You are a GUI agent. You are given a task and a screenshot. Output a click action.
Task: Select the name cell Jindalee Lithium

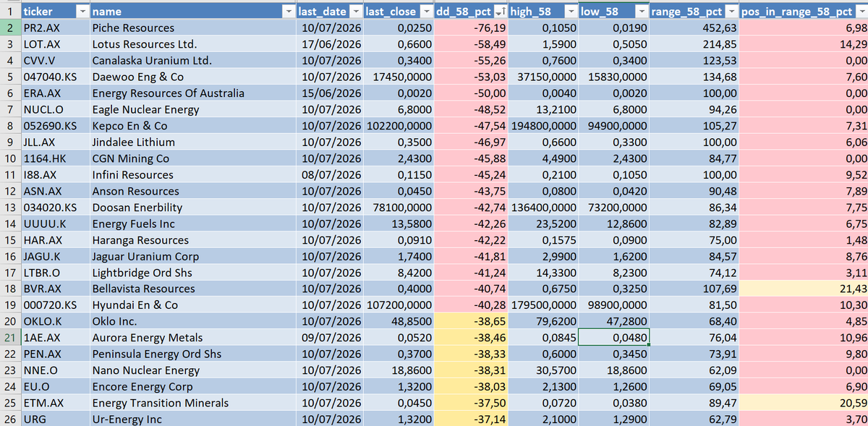click(193, 142)
